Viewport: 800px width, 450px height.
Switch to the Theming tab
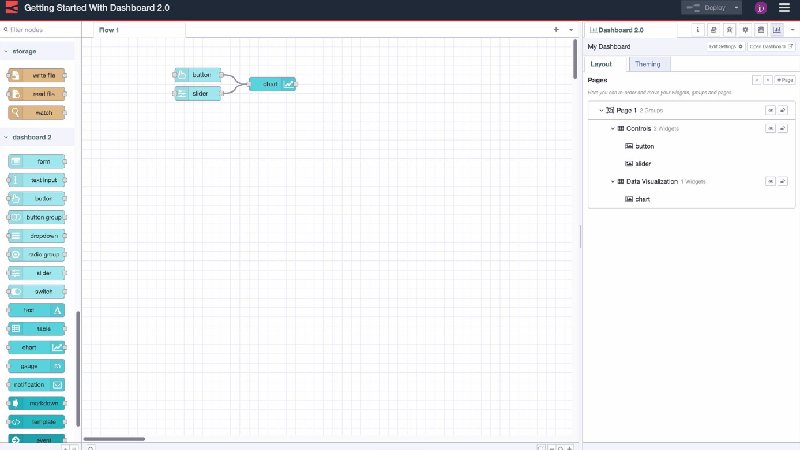648,64
